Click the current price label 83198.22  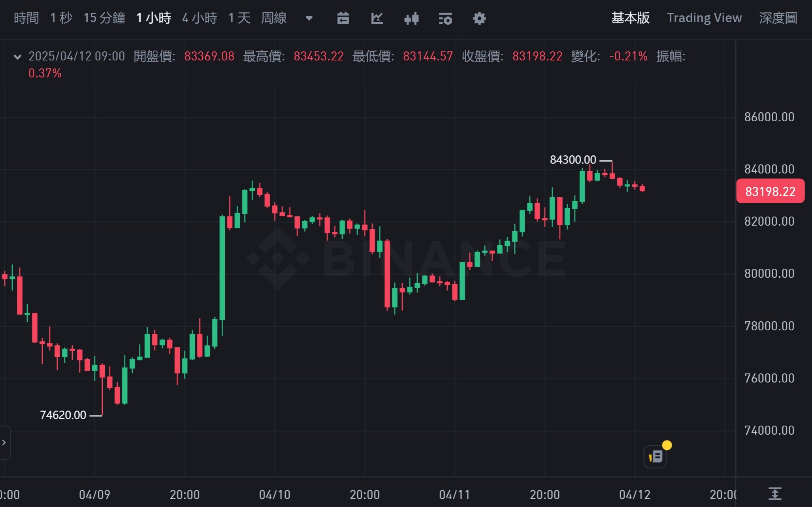[770, 191]
